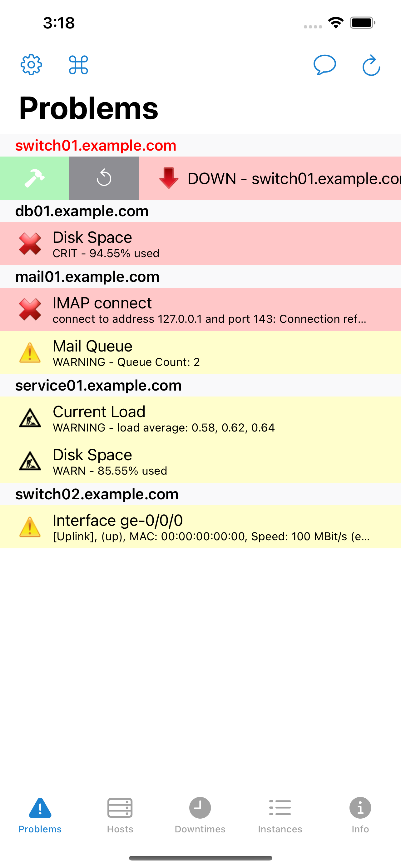Tap the gray reschedule check action
The height and width of the screenshot is (868, 401).
click(104, 178)
